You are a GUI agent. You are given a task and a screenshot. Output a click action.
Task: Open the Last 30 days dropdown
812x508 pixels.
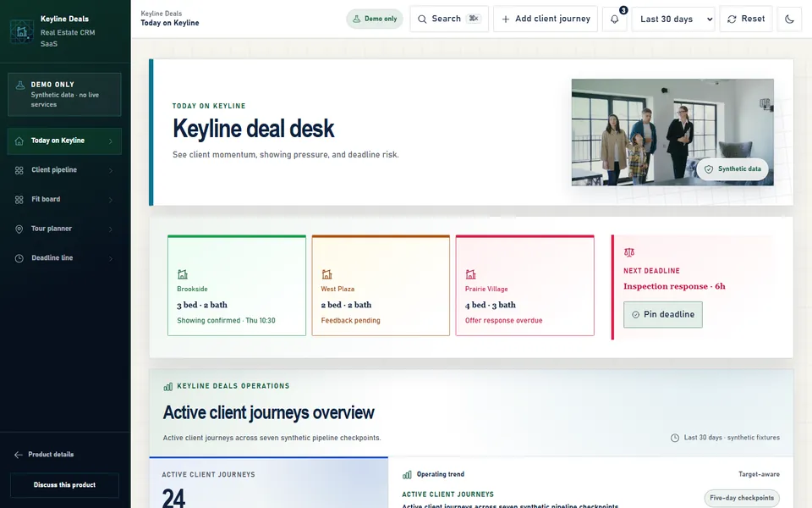[x=673, y=19]
